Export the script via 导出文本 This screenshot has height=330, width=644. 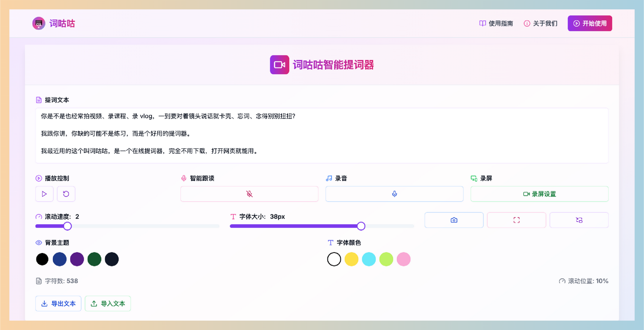pos(58,303)
